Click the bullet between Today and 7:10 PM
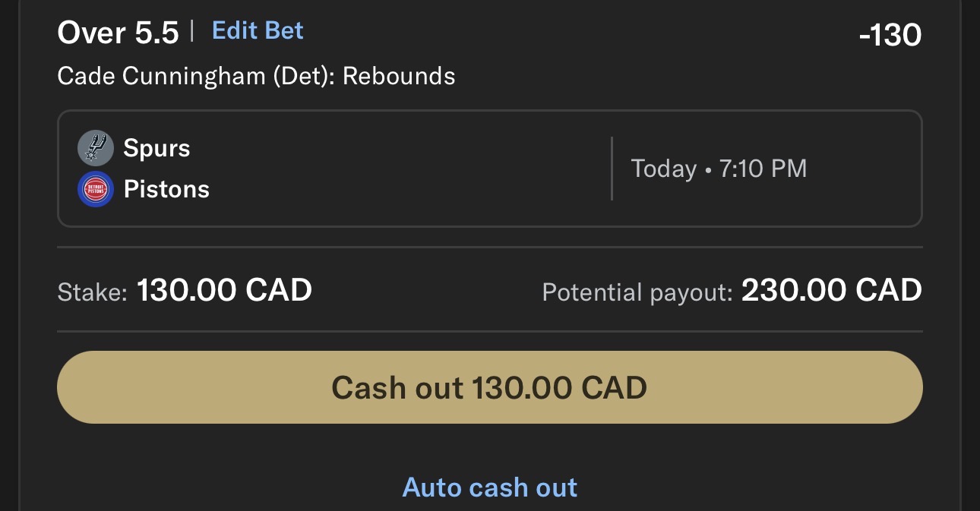980x511 pixels. tap(708, 169)
